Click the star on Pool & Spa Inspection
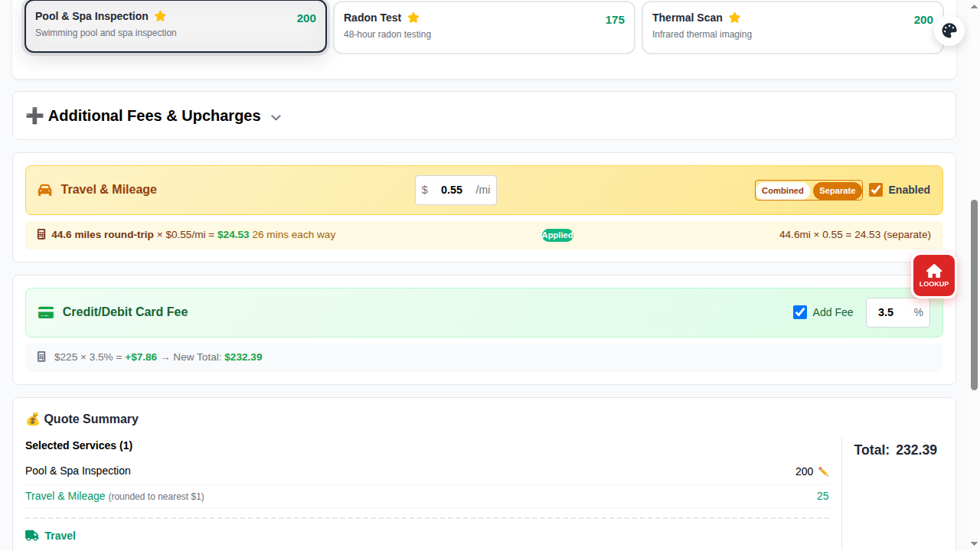980x551 pixels. point(160,16)
